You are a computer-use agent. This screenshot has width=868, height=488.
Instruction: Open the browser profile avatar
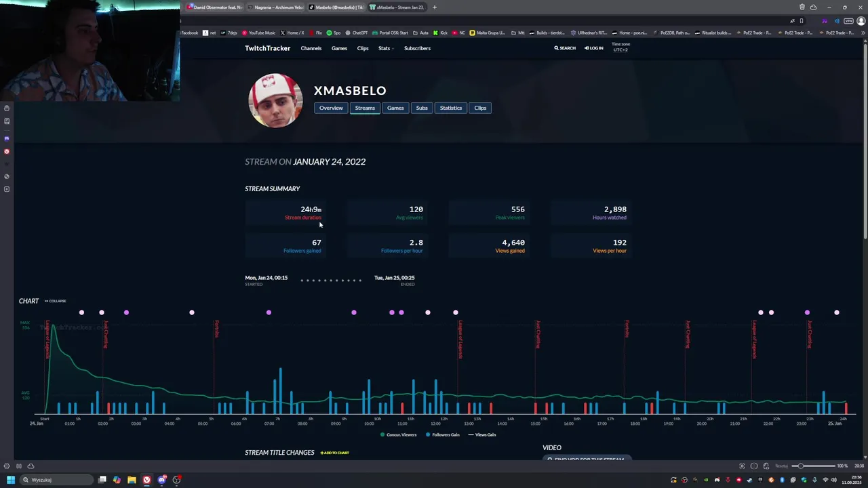[861, 20]
